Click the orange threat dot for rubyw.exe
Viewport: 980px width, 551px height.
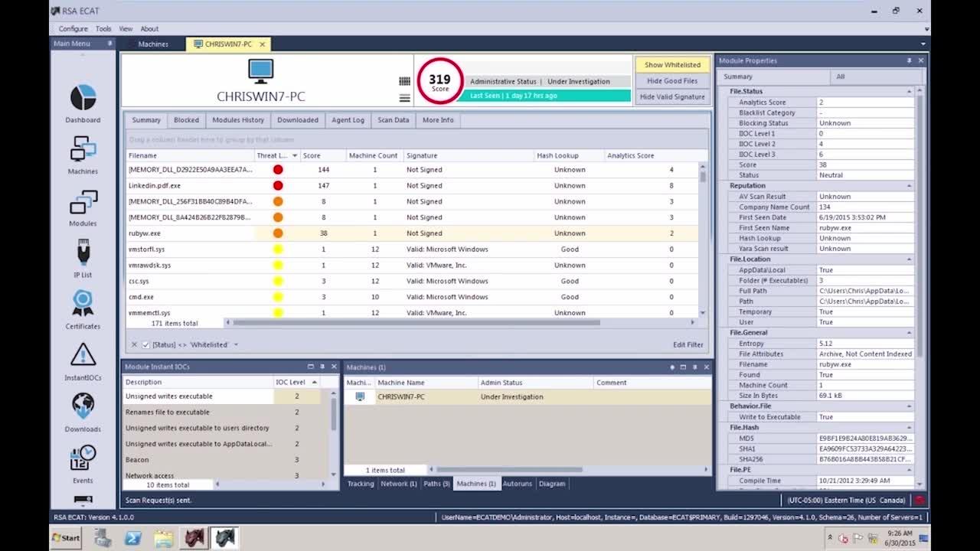pos(278,233)
